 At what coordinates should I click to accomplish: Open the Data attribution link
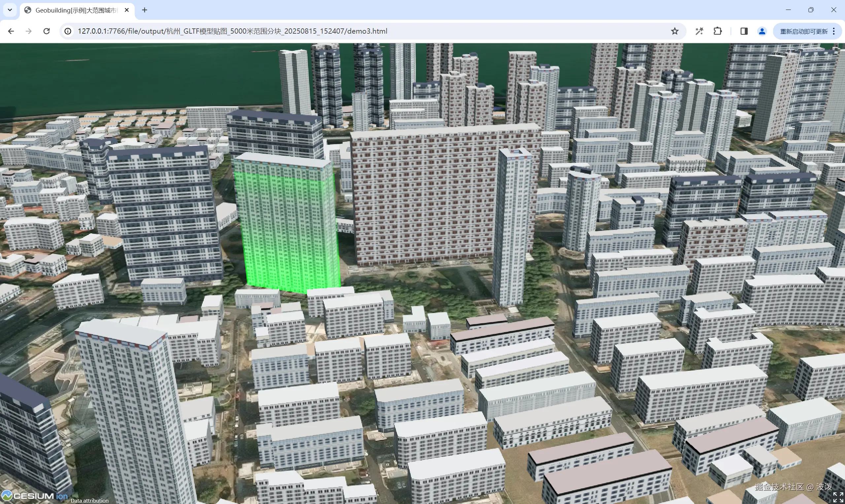pyautogui.click(x=89, y=500)
